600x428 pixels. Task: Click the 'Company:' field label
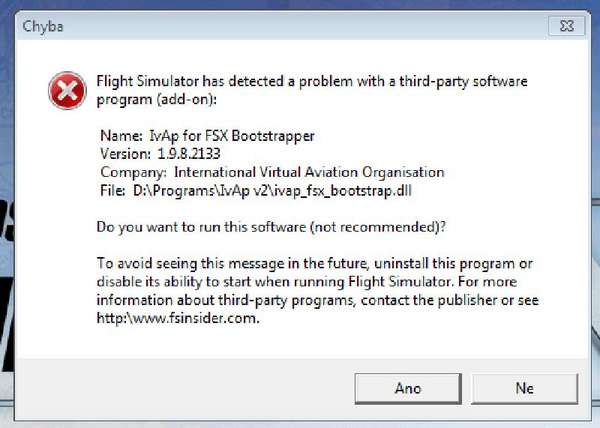pos(134,173)
